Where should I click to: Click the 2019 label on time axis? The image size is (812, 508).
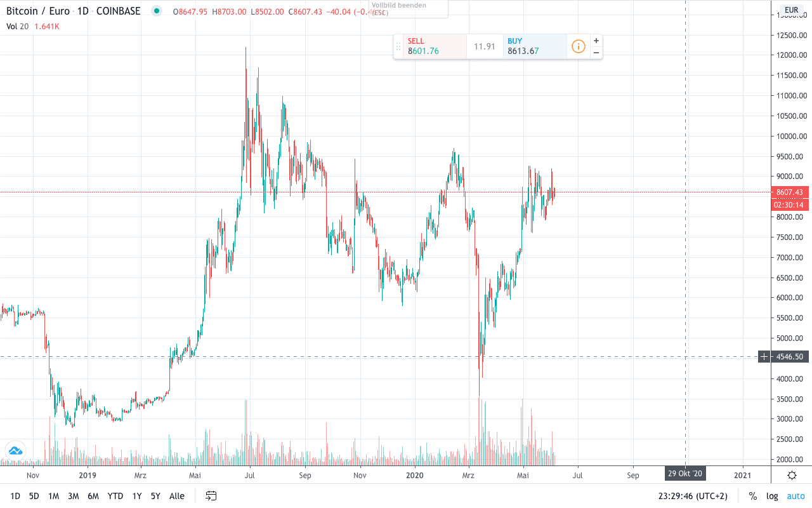coord(88,475)
